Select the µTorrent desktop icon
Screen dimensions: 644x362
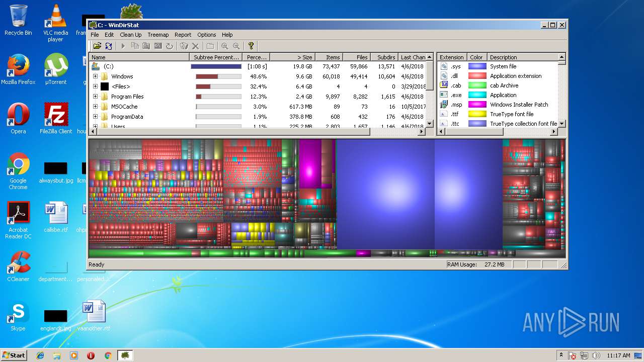tap(55, 69)
